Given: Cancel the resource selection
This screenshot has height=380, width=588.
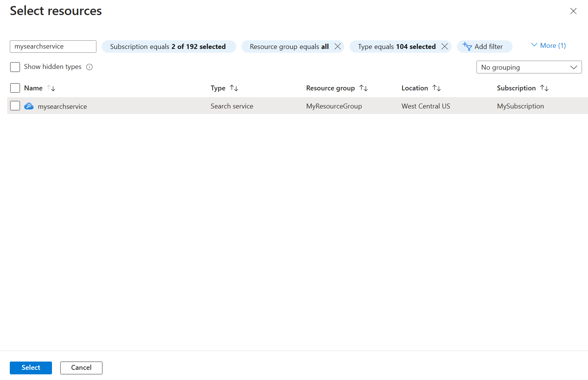Looking at the screenshot, I should (81, 368).
